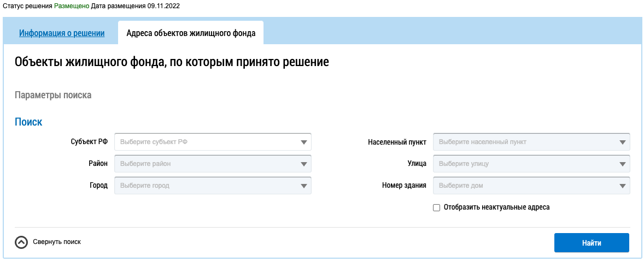Click dropdown arrow of Город field
This screenshot has width=644, height=262.
coord(304,186)
